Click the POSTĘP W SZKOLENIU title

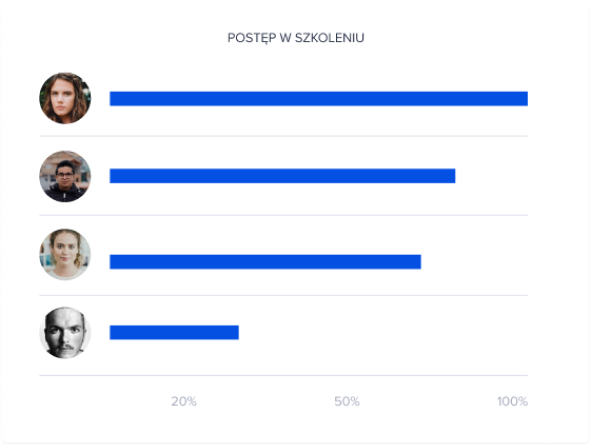coord(296,38)
